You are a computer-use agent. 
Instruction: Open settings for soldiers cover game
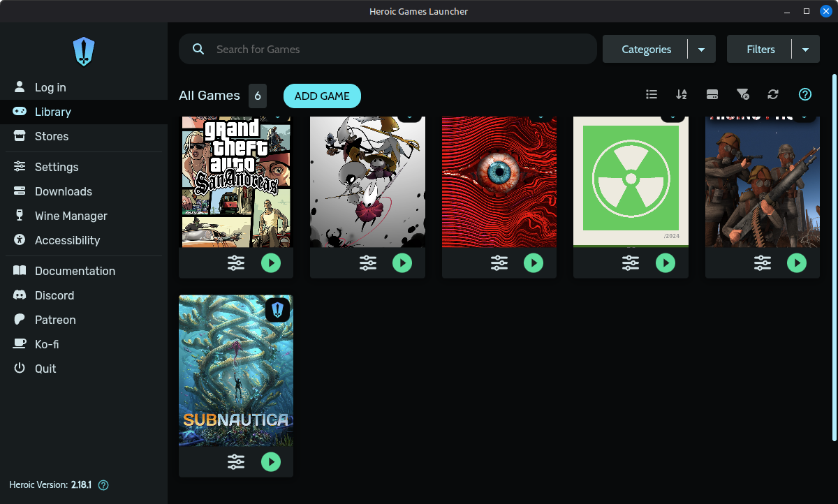[763, 262]
